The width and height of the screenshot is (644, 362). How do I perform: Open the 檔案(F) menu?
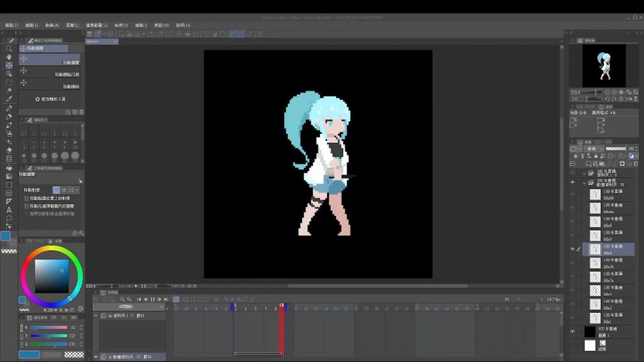point(11,25)
